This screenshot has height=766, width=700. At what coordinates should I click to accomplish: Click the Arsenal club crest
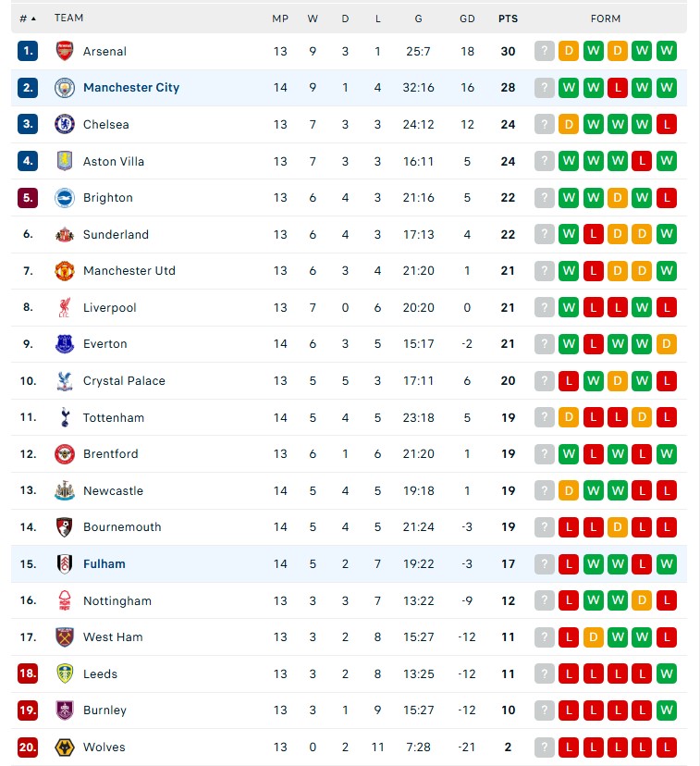(64, 51)
